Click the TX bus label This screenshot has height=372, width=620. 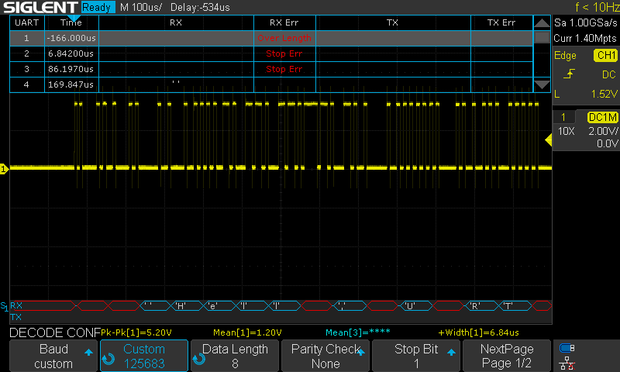tap(16, 317)
